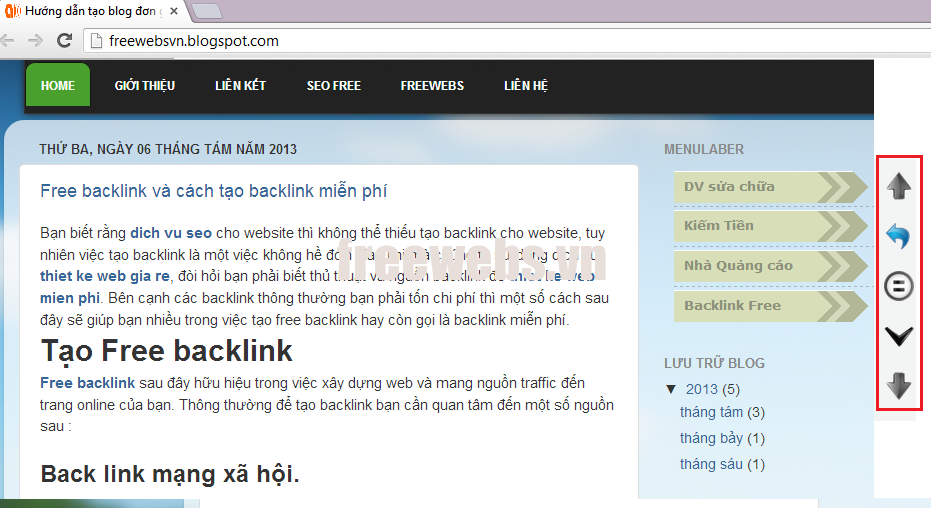Click the scroll-to-bottom down arrow icon
The height and width of the screenshot is (508, 931).
click(900, 385)
